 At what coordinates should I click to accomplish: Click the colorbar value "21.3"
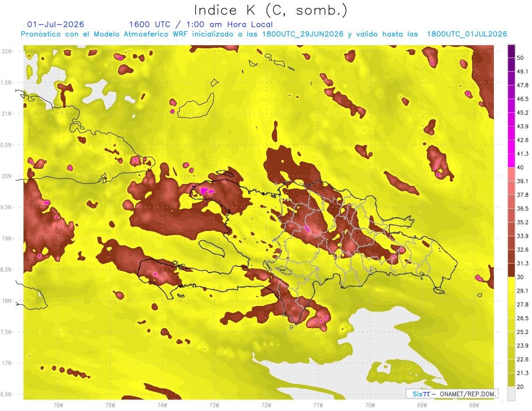click(523, 373)
